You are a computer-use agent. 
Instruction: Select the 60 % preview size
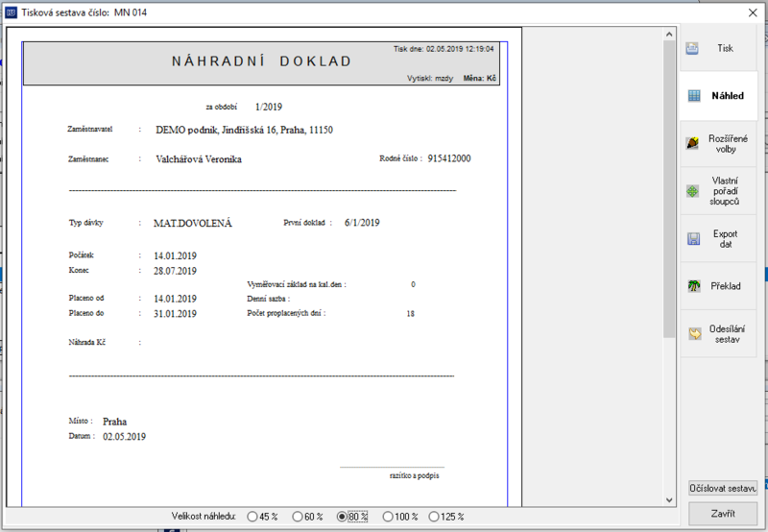pos(307,517)
